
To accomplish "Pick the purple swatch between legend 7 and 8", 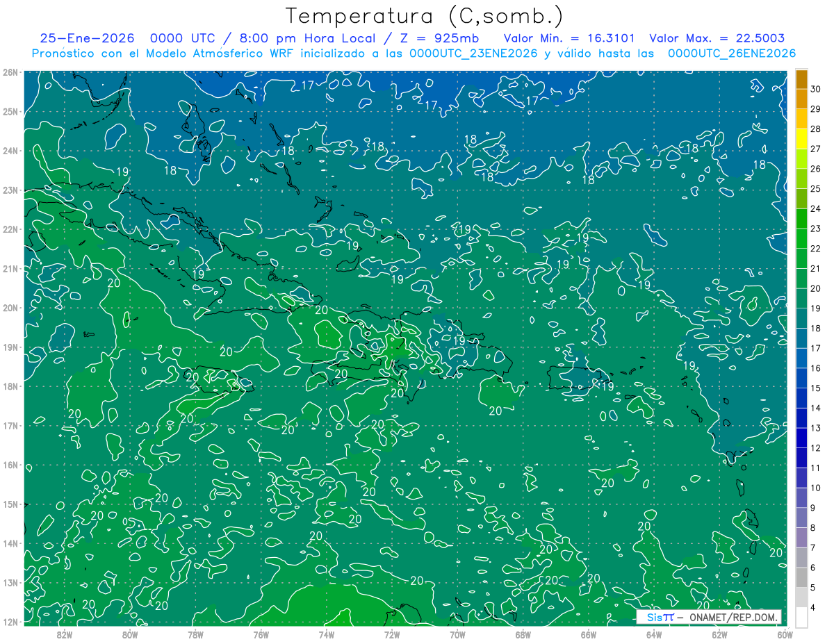I will point(801,537).
